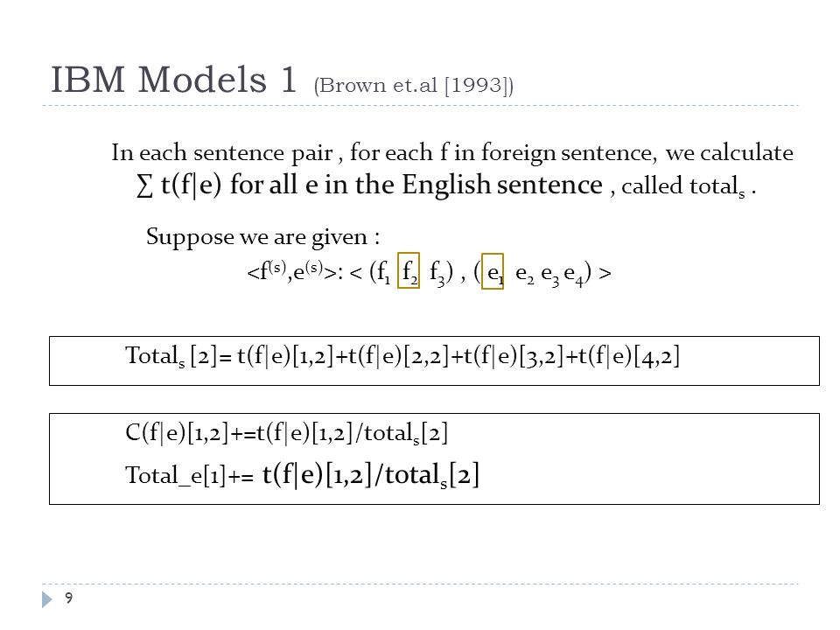The image size is (840, 630).
Task: Select the boxed e1 English word
Action: (493, 271)
